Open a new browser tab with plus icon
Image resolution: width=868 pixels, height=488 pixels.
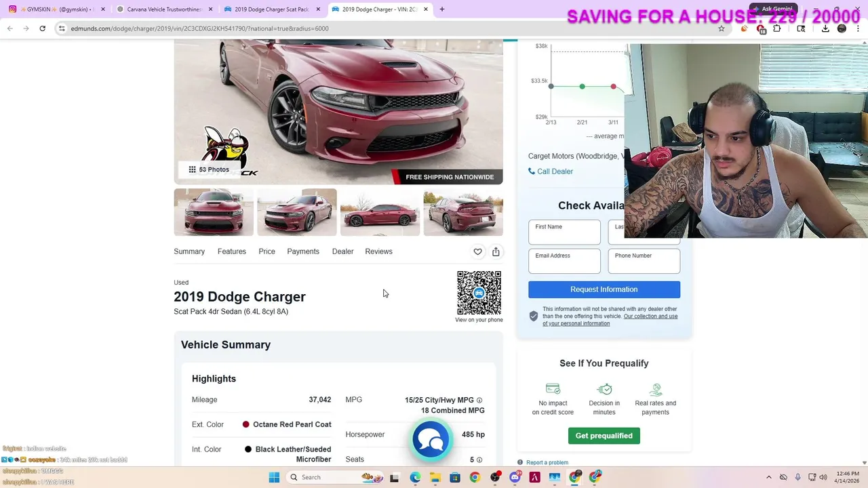tap(442, 9)
